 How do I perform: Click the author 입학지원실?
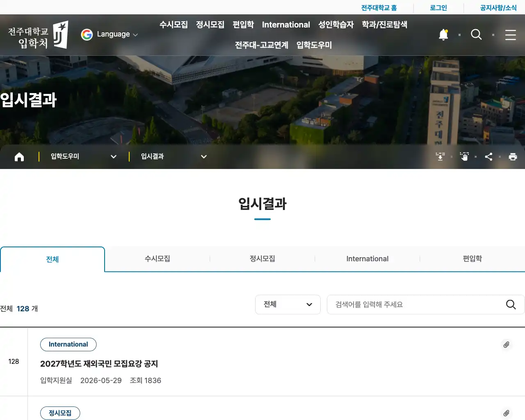click(56, 381)
